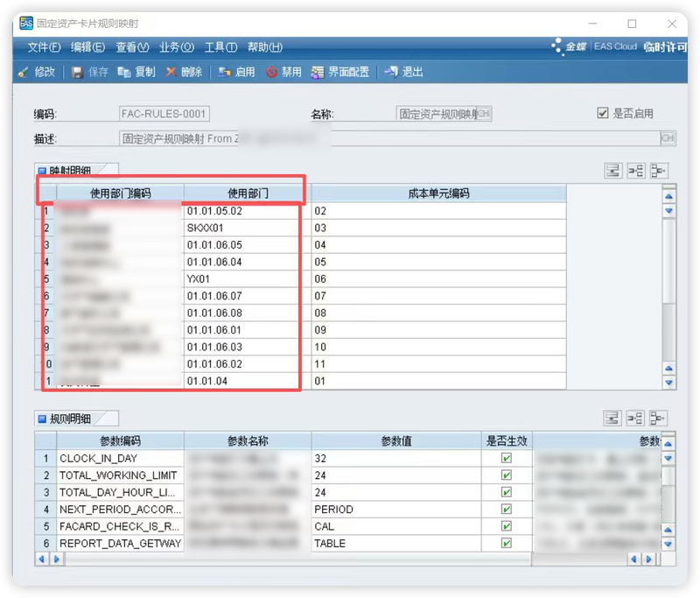The image size is (700, 598).
Task: Toggle the 是否启用 checkbox
Action: 603,113
